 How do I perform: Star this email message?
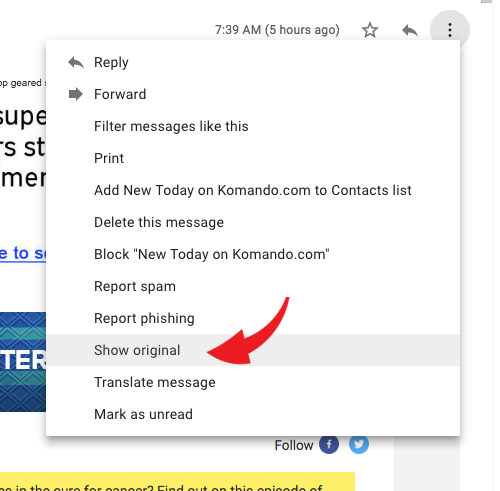point(370,30)
